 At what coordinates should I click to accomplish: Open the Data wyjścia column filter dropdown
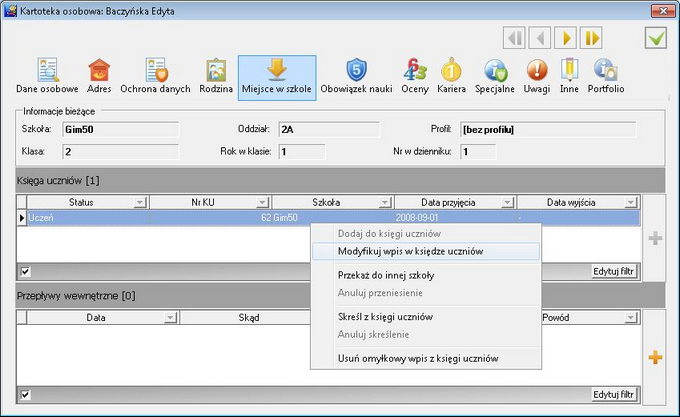point(630,202)
